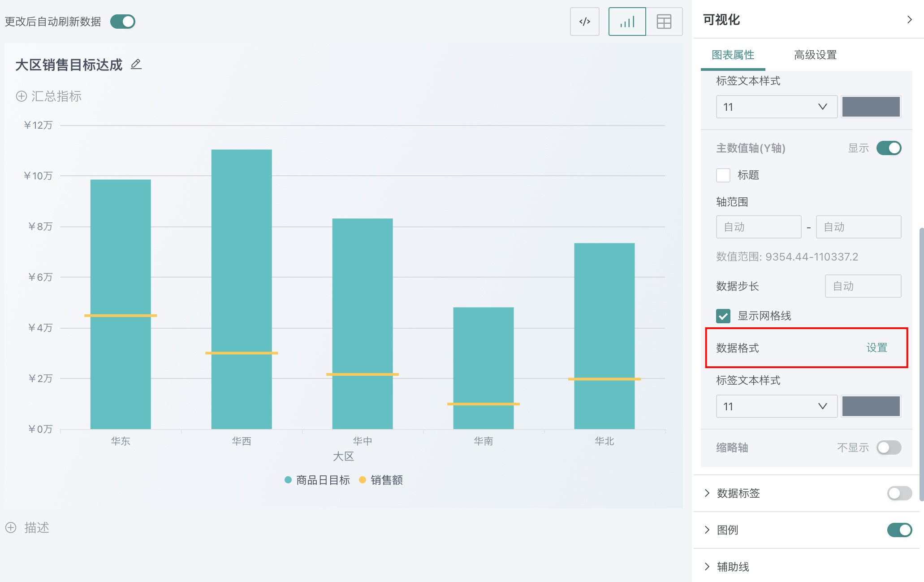This screenshot has width=924, height=582.
Task: Open the top label text color swatch
Action: (871, 107)
